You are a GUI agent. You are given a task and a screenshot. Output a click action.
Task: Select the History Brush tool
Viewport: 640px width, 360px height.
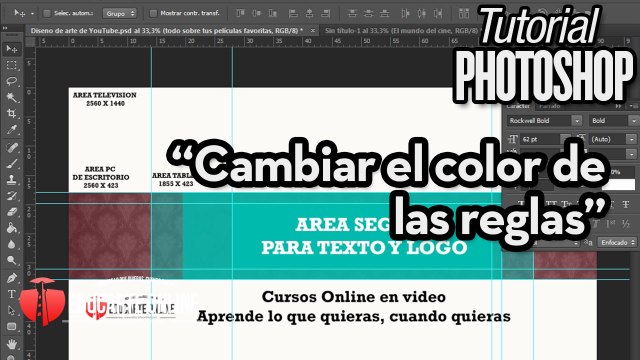pyautogui.click(x=11, y=196)
